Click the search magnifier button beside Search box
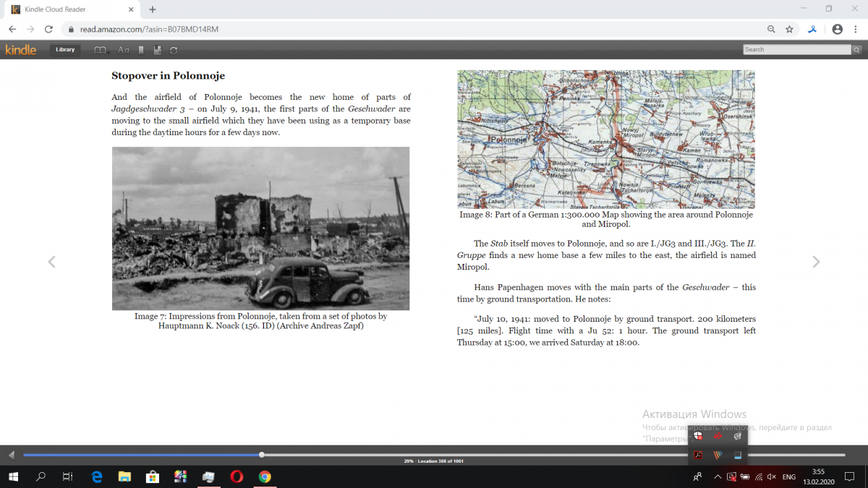The image size is (868, 488). coord(857,50)
